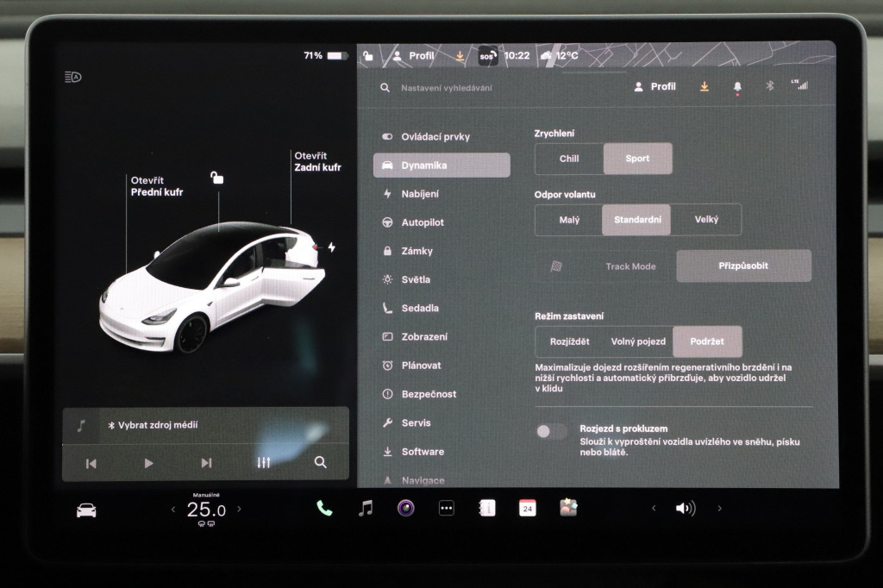Image resolution: width=883 pixels, height=588 pixels.
Task: Set steering resistance to Velký
Action: pos(706,220)
